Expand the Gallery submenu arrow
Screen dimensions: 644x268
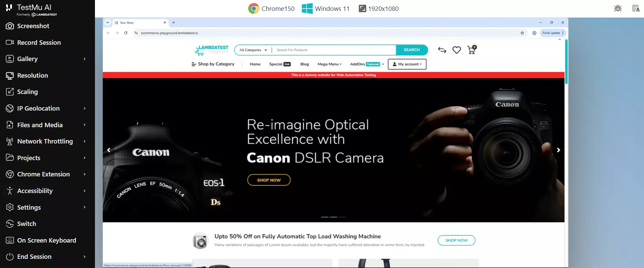click(x=84, y=59)
